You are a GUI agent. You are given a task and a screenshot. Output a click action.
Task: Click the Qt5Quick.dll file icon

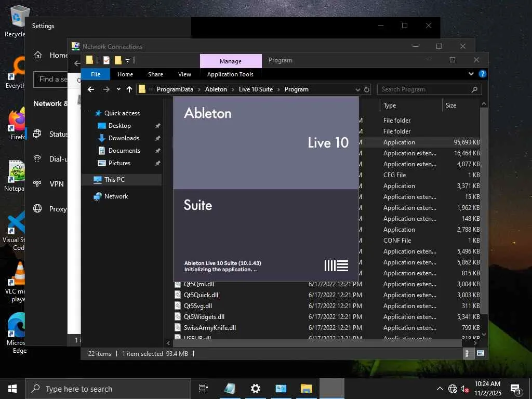[x=178, y=295]
